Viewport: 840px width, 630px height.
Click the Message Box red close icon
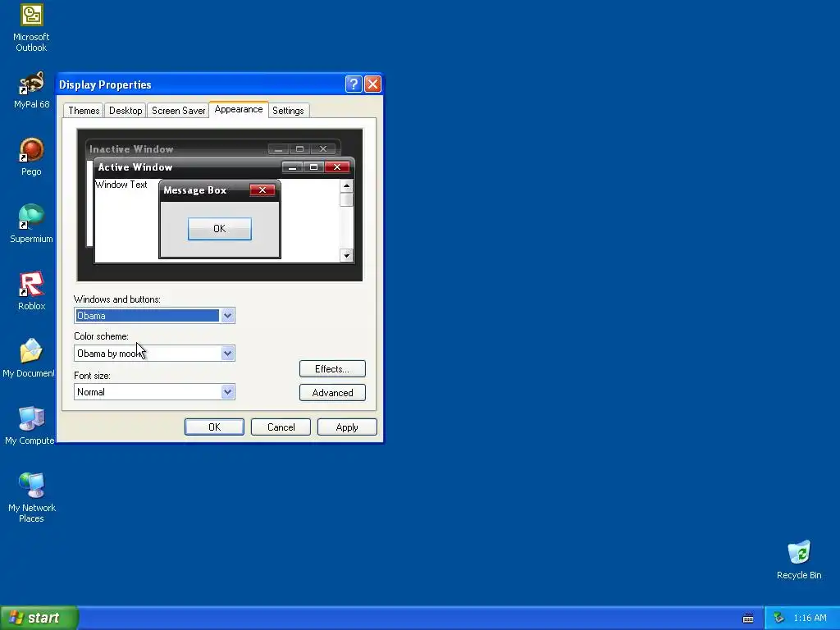click(262, 189)
